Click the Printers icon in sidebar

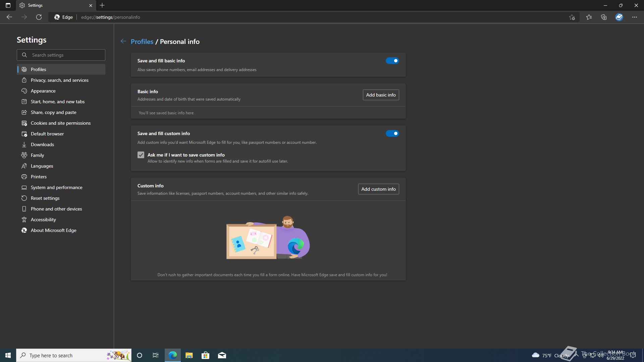24,177
